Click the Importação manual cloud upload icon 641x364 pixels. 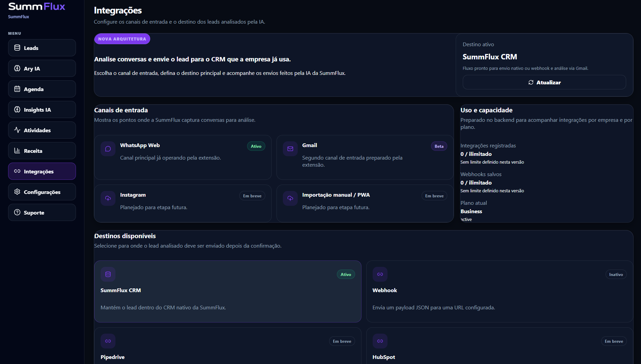point(290,198)
